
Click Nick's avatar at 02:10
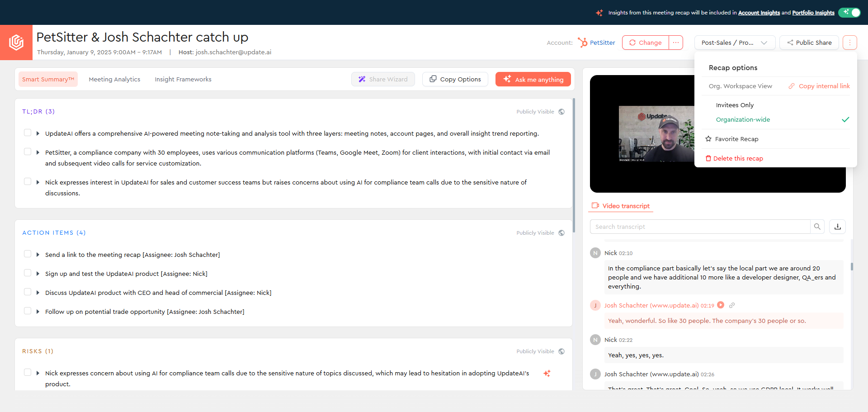595,253
